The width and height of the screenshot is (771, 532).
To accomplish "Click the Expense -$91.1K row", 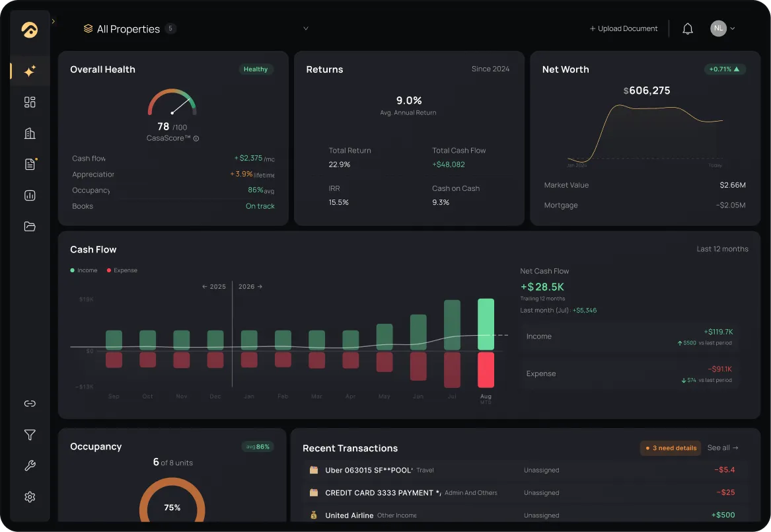I will pyautogui.click(x=630, y=374).
